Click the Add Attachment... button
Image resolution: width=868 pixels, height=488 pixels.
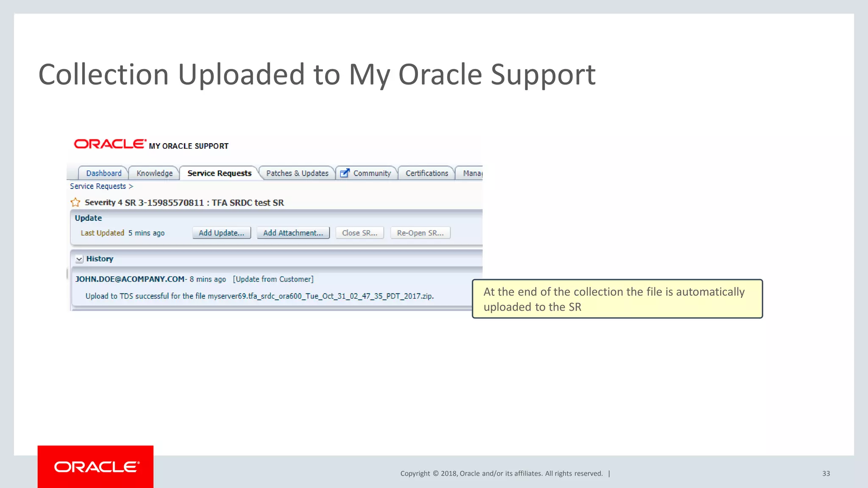(293, 233)
